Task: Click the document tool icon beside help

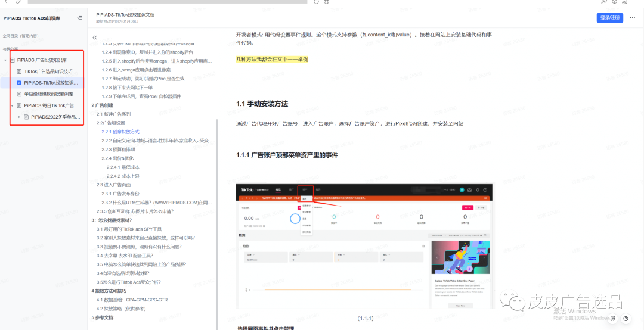Action: [x=612, y=318]
